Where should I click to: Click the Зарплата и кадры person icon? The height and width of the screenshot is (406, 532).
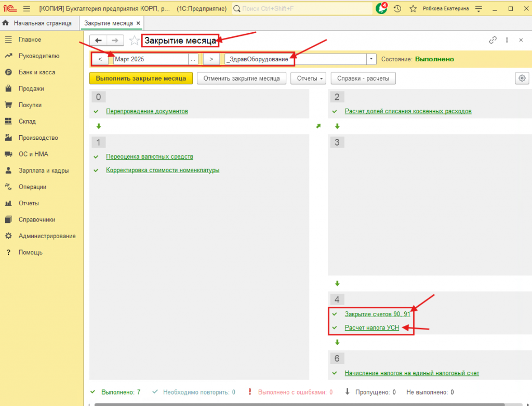[x=8, y=171]
